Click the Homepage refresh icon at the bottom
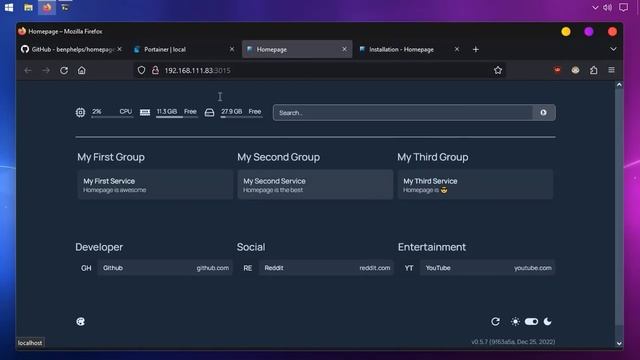The width and height of the screenshot is (640, 360). click(496, 322)
